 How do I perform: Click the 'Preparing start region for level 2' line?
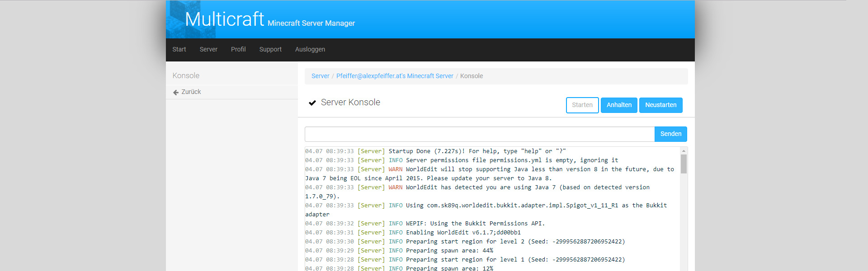[465, 242]
